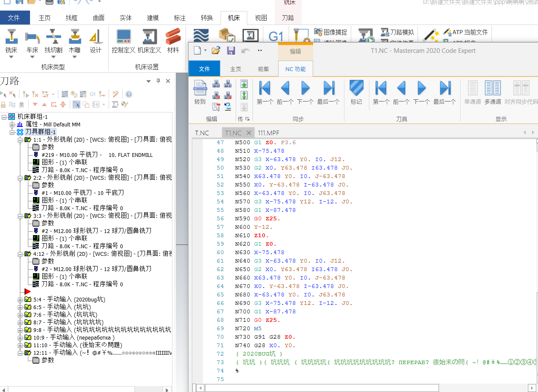Toggle selection folder of operation 5:4 手动输入
The height and width of the screenshot is (392, 538).
(x=28, y=299)
